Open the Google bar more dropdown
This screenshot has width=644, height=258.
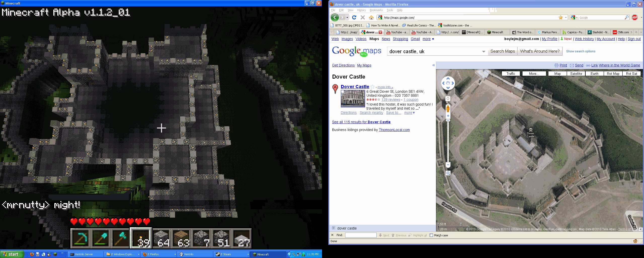428,39
